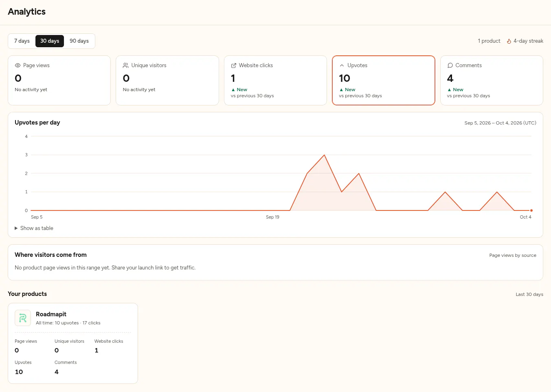Image resolution: width=551 pixels, height=392 pixels.
Task: Select the Unique visitors metric card
Action: click(x=167, y=80)
